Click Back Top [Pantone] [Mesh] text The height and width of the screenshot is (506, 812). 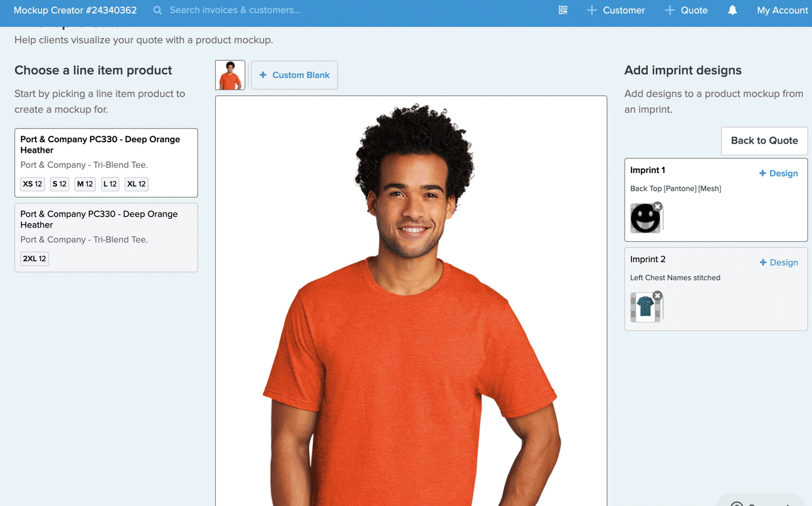676,189
